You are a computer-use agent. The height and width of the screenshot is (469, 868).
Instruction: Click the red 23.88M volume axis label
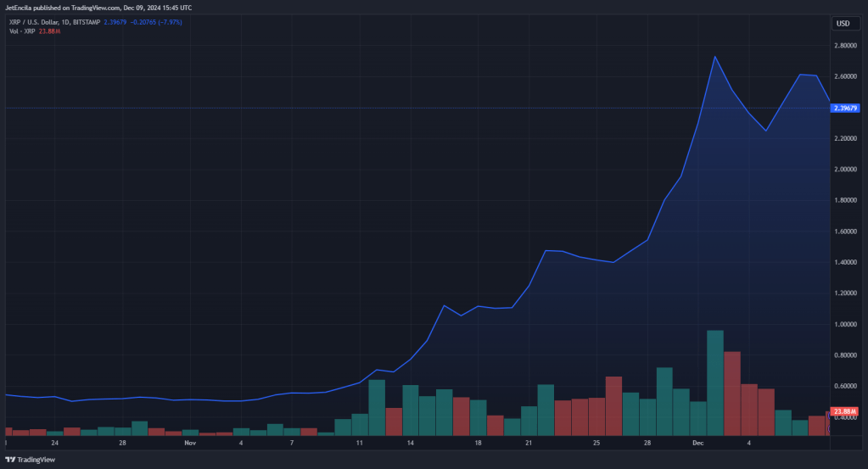click(x=845, y=411)
